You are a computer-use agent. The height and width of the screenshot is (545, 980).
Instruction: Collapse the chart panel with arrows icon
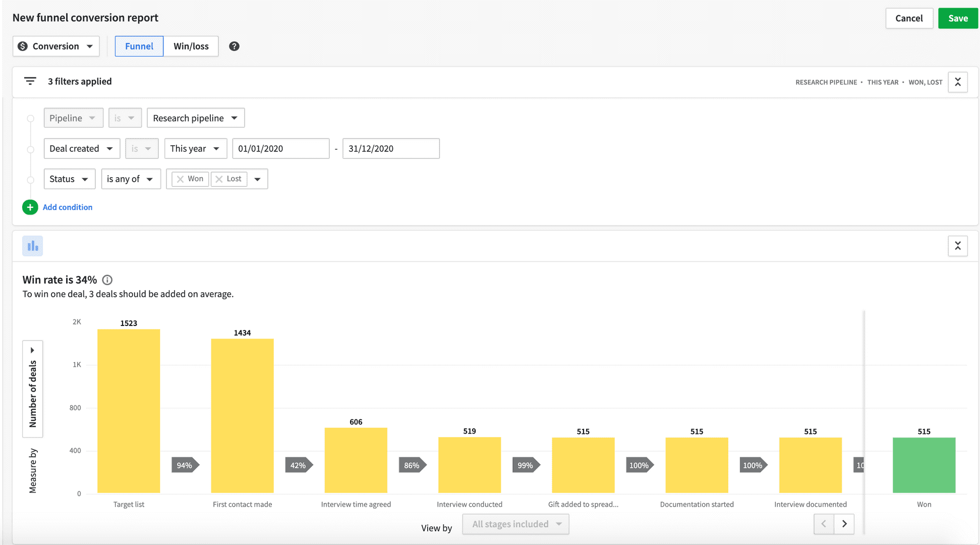[x=957, y=246]
